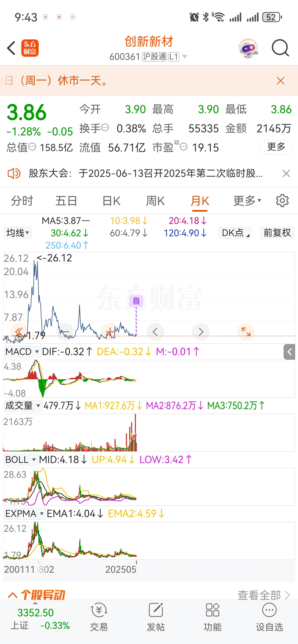Screen dimensions: 298x644
Task: Move chart cursor left one bar
Action: point(155,332)
